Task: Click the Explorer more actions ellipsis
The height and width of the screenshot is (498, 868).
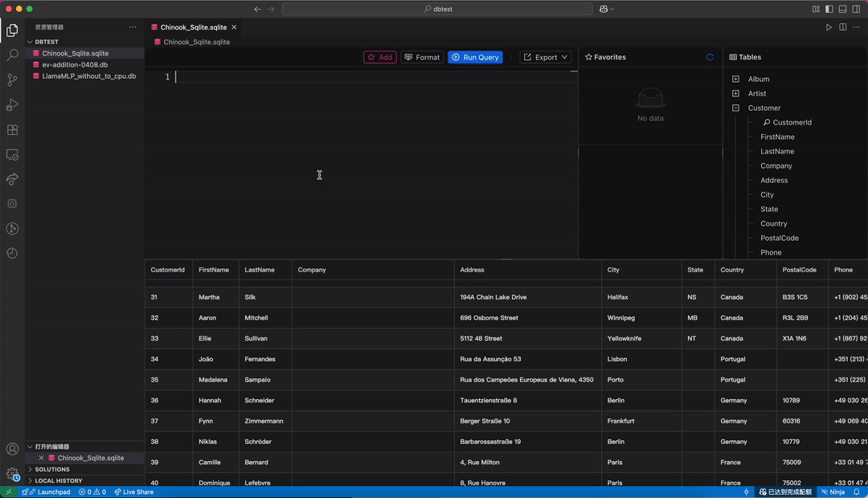Action: (x=133, y=27)
